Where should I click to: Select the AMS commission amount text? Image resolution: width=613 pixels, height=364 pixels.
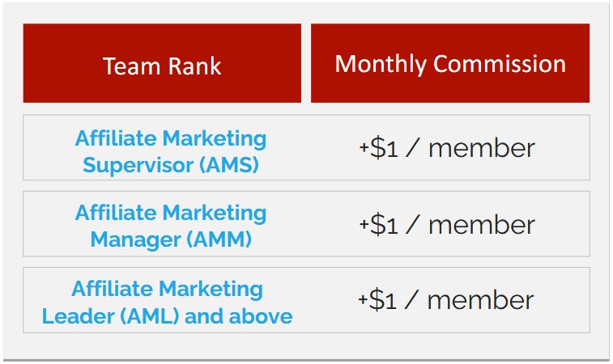[x=447, y=148]
